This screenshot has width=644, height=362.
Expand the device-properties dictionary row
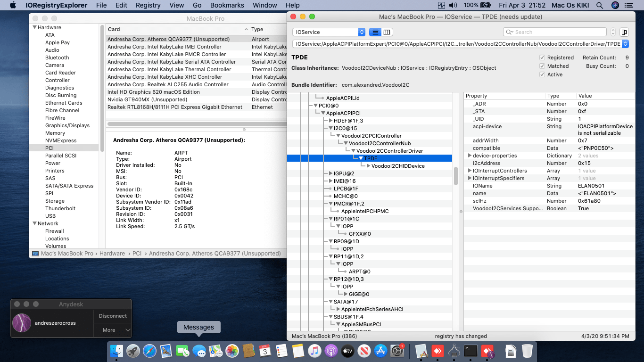point(470,156)
